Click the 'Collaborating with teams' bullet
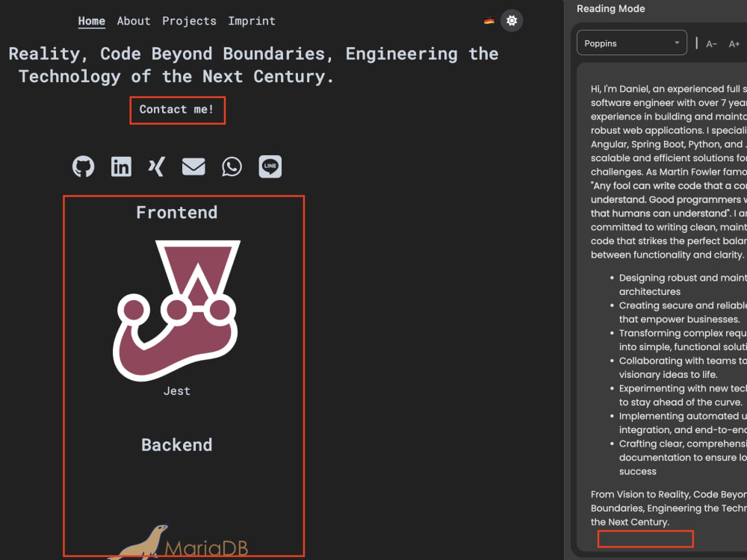Image resolution: width=747 pixels, height=560 pixels. [x=683, y=367]
